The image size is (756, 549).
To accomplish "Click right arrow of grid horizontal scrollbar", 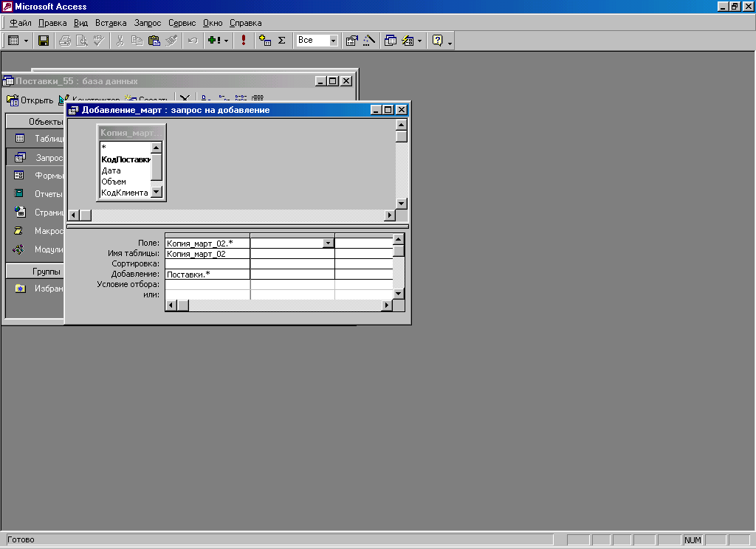I will (x=386, y=305).
